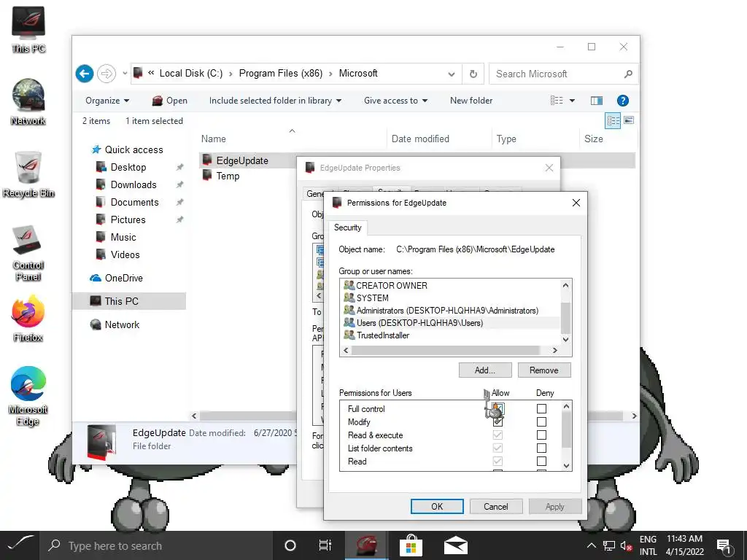Expand breadcrumb after Local Disk (C:)
The image size is (747, 560).
(x=231, y=74)
